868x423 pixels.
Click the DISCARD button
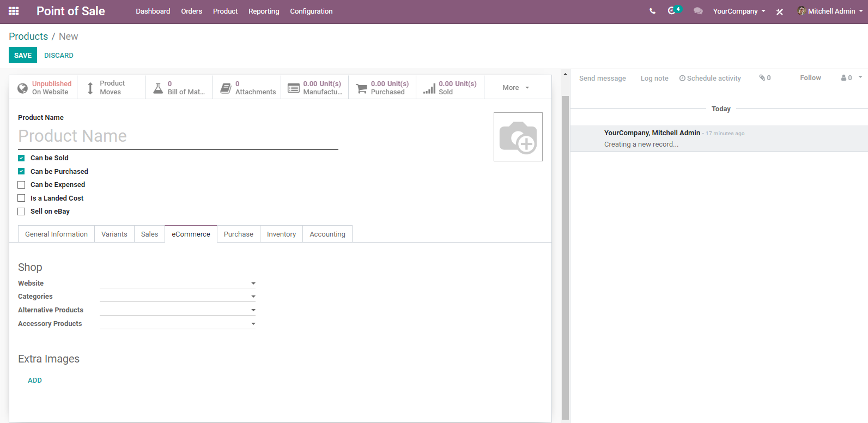(x=59, y=55)
